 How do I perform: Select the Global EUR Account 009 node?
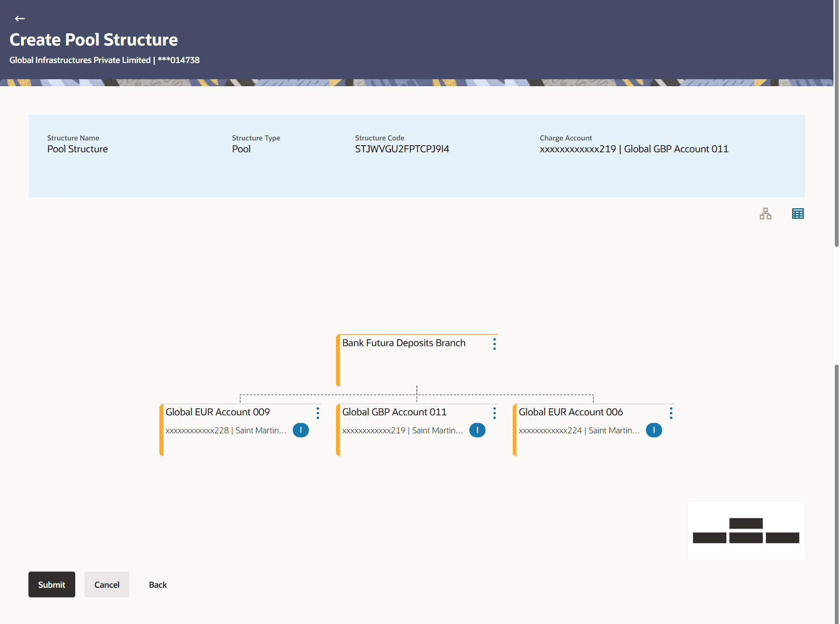tap(217, 412)
